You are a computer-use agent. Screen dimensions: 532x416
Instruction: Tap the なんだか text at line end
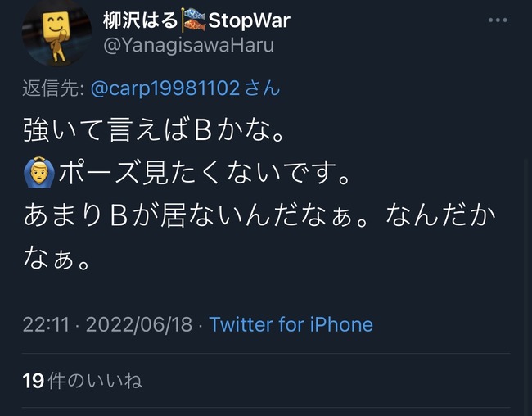(x=440, y=215)
